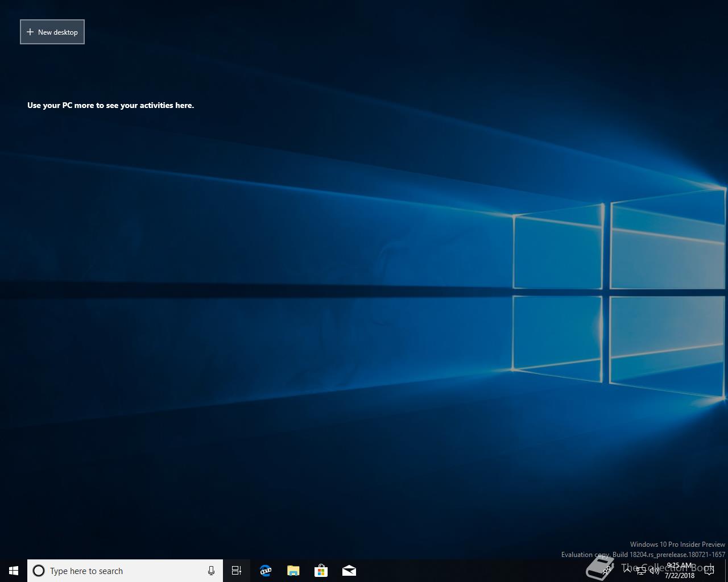Click the Show desktop sliver at taskbar end
The image size is (728, 582).
pos(726,571)
